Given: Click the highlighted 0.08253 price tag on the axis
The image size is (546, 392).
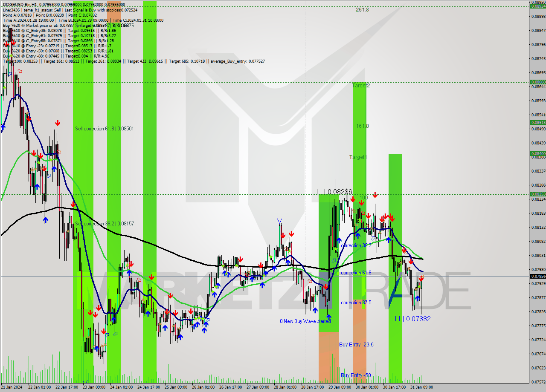Looking at the screenshot, I should click(537, 194).
